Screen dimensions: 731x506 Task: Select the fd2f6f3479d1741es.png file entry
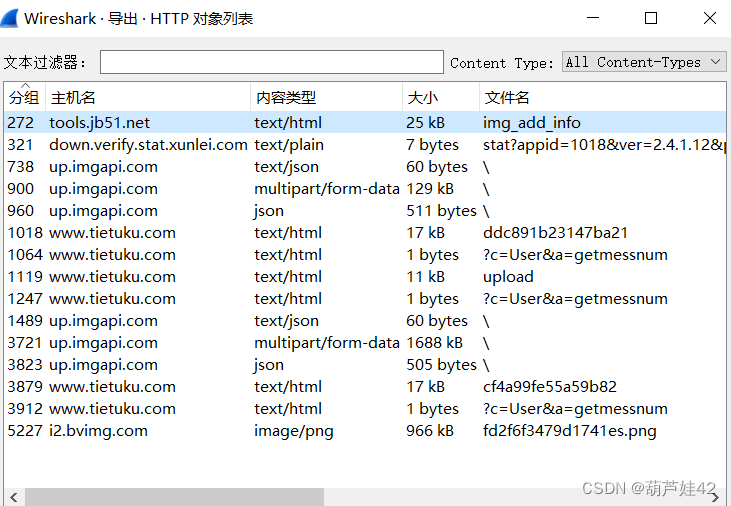(570, 430)
